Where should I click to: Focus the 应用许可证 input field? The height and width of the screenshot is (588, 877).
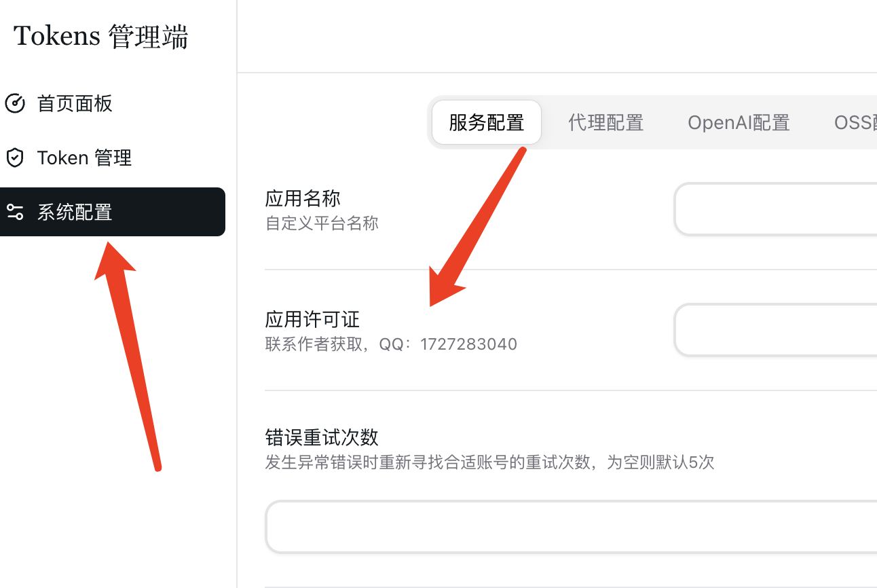click(x=776, y=330)
